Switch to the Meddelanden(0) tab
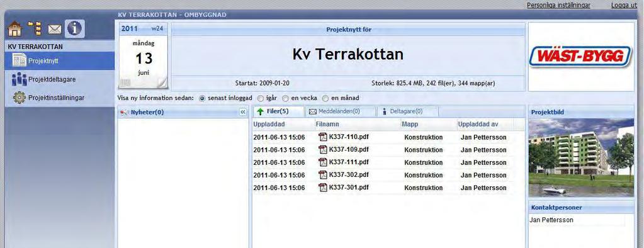Image resolution: width=644 pixels, height=248 pixels. pyautogui.click(x=341, y=111)
